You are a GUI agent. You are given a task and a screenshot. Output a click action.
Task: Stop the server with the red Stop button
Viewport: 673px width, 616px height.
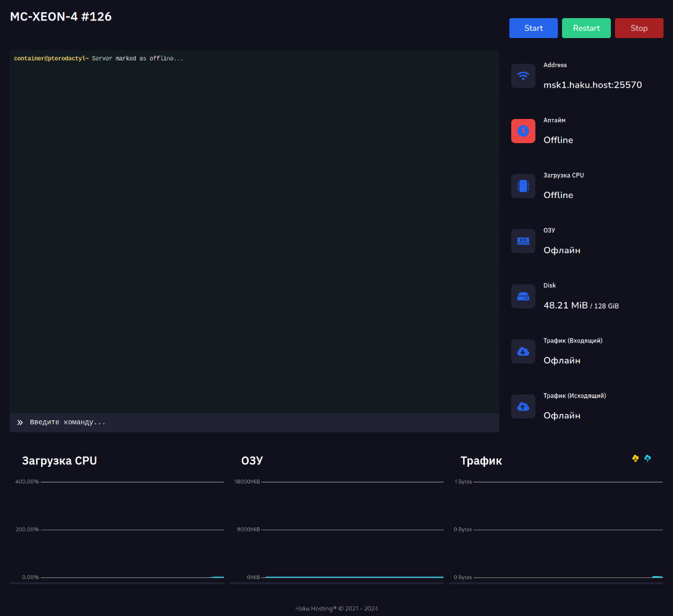[639, 28]
